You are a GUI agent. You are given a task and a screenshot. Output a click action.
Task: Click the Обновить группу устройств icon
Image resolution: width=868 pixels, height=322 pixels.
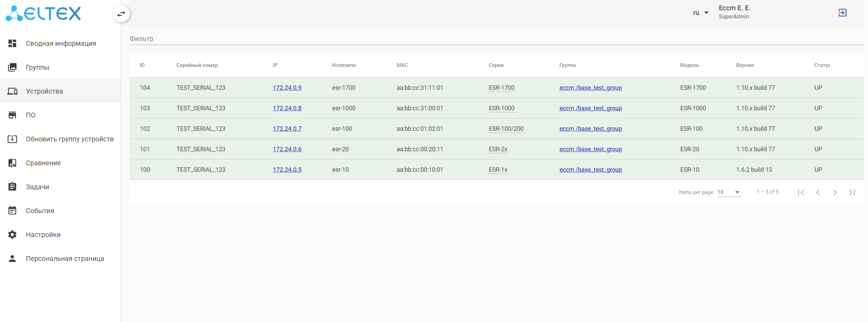[12, 139]
